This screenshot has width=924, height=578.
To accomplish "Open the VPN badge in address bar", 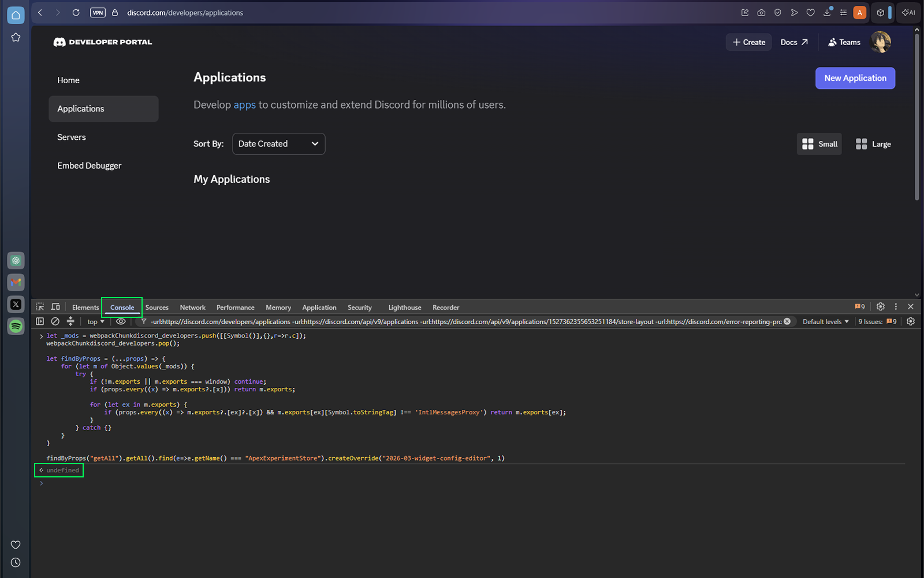I will (x=98, y=12).
